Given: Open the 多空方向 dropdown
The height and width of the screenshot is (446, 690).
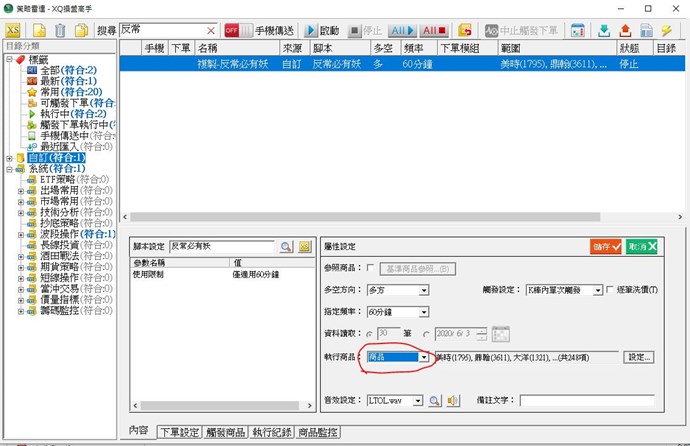Looking at the screenshot, I should (424, 290).
